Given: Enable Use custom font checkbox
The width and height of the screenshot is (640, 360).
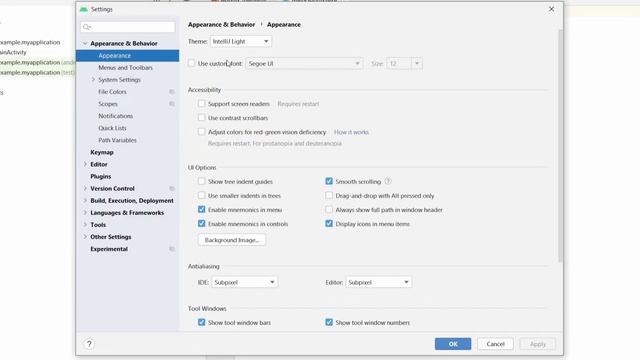Looking at the screenshot, I should click(x=191, y=63).
